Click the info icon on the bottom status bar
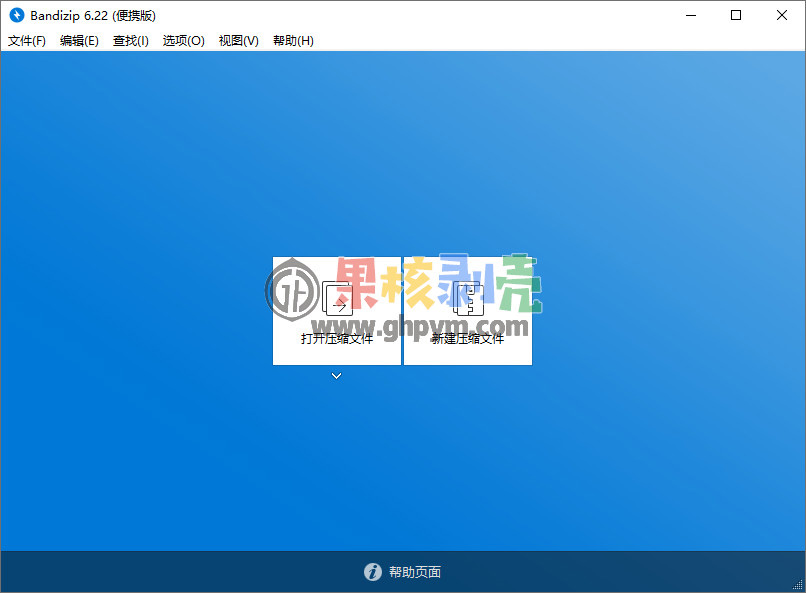806x593 pixels. pos(373,572)
